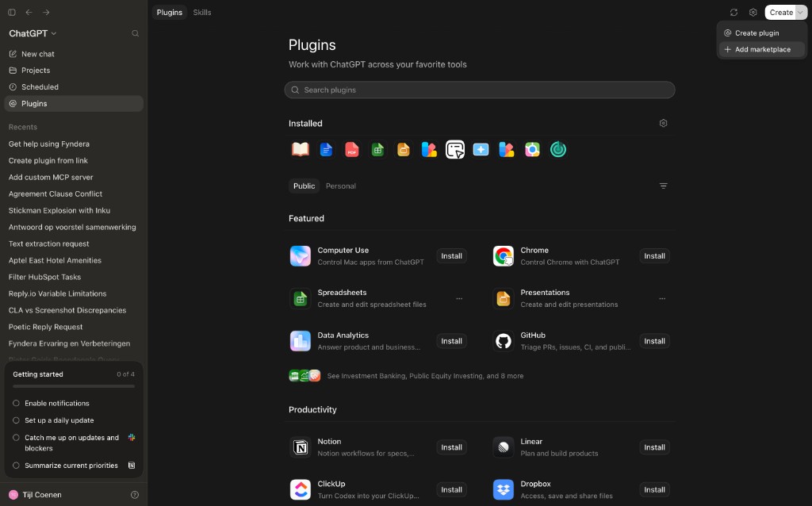
Task: Focus the Search plugins field
Action: pyautogui.click(x=480, y=90)
